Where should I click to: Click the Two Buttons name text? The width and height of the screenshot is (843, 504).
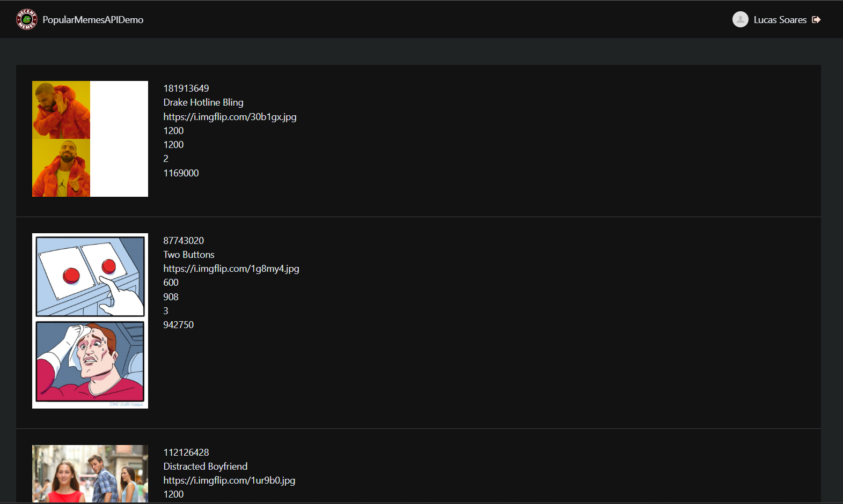(x=189, y=255)
